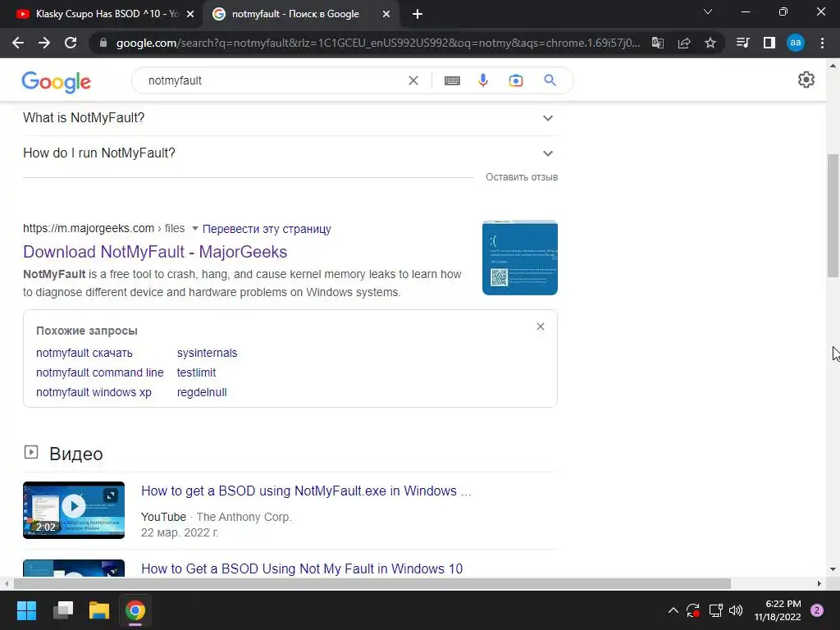Clear the search box with the X

(x=413, y=80)
